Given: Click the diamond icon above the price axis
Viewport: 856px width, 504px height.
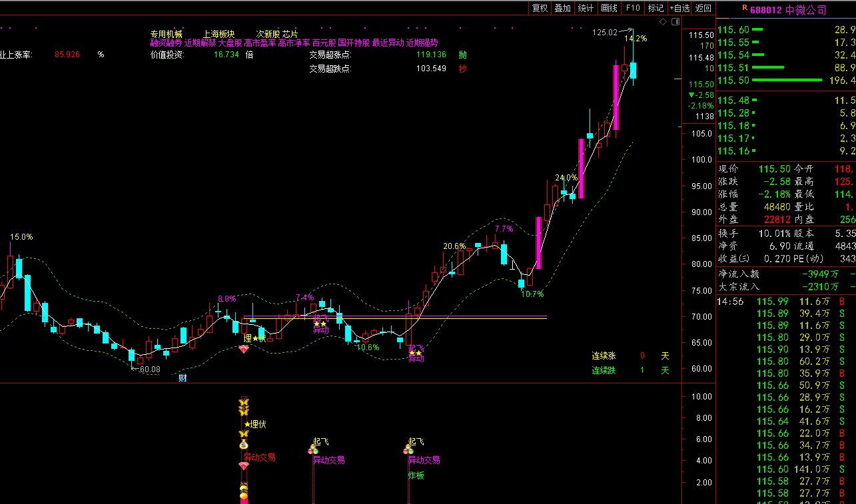Looking at the screenshot, I should click(663, 22).
